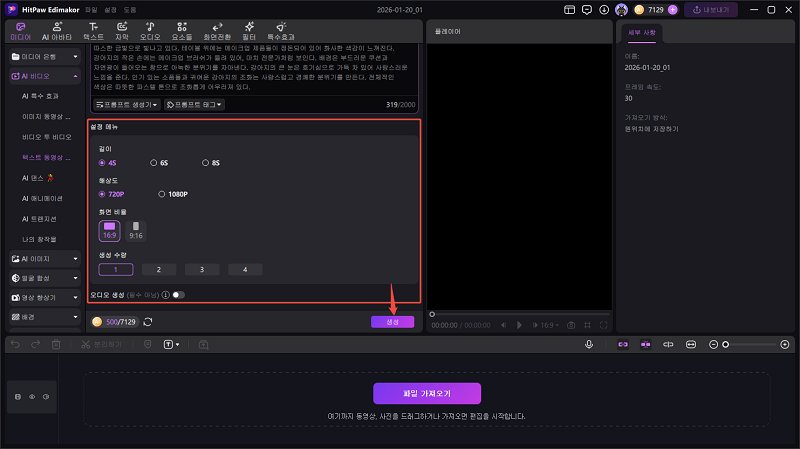The width and height of the screenshot is (800, 449).
Task: Open the AI 아바타 tab
Action: 57,31
